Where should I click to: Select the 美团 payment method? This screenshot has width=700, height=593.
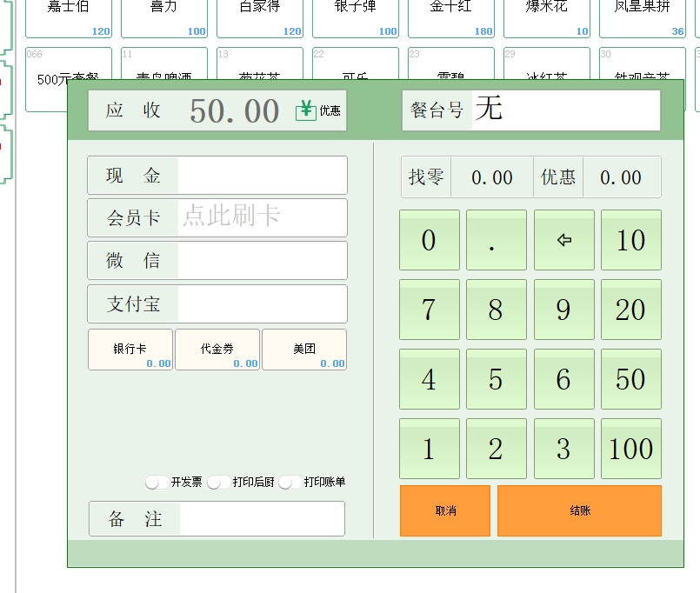click(304, 350)
